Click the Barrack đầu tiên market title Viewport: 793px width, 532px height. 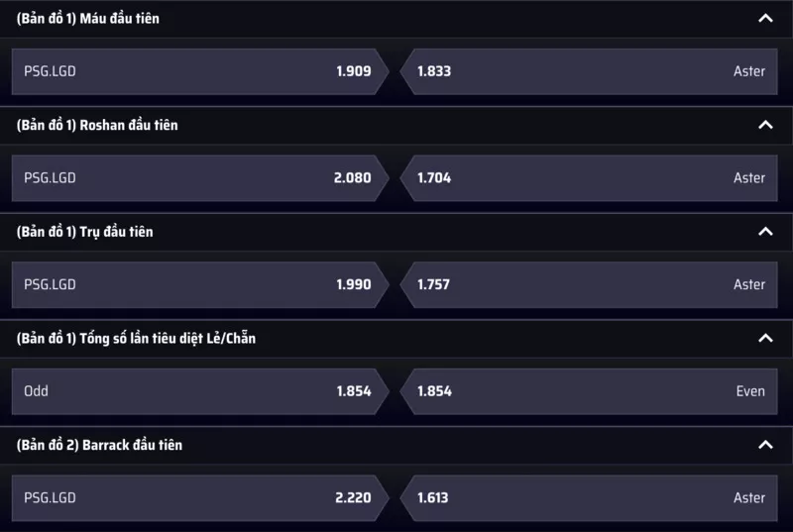coord(99,445)
